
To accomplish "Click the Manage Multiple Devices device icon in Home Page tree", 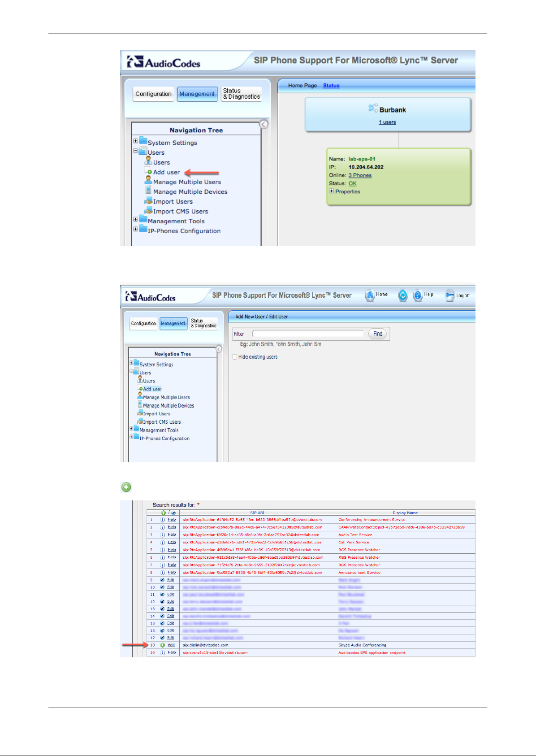I will point(148,190).
